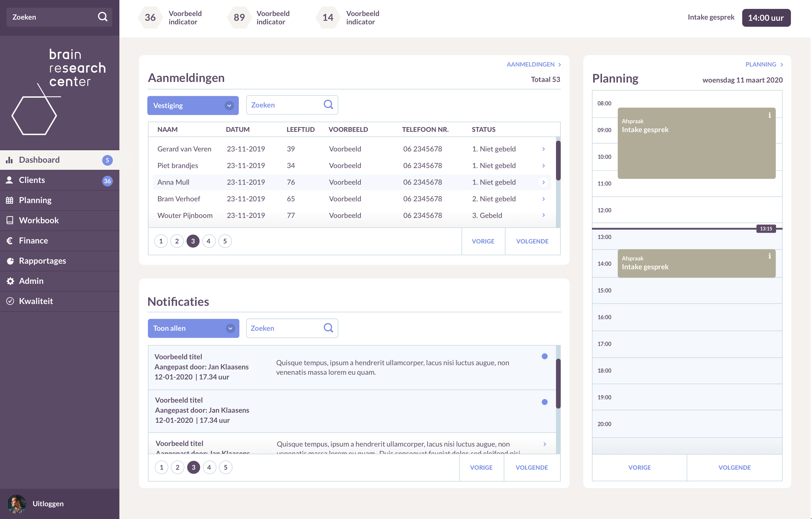Click the 13:15 current time marker
Viewport: 812px width, 519px height.
[x=765, y=229]
